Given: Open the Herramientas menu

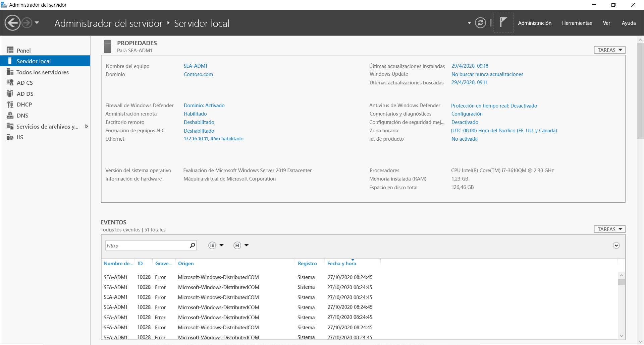Looking at the screenshot, I should click(x=577, y=23).
